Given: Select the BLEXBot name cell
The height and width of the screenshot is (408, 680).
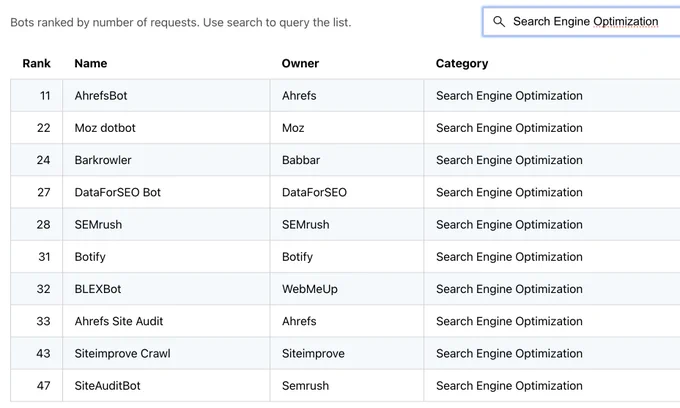Looking at the screenshot, I should [166, 289].
